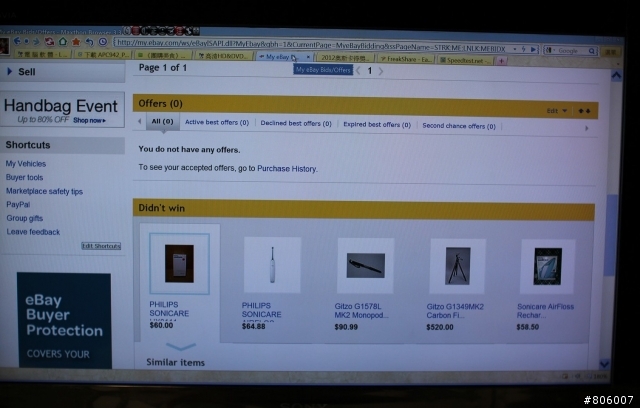Open the Purchase History link

point(287,169)
